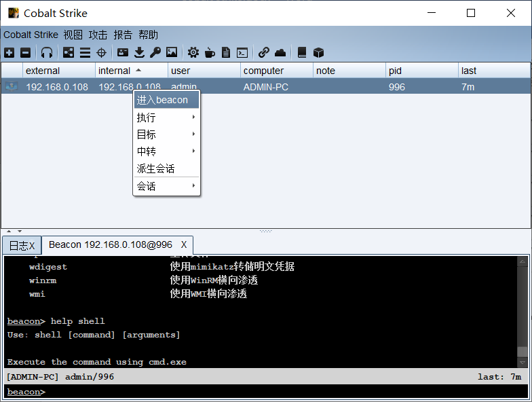Sort sessions by the pid column header
Viewport: 532px width, 402px height.
coord(421,71)
